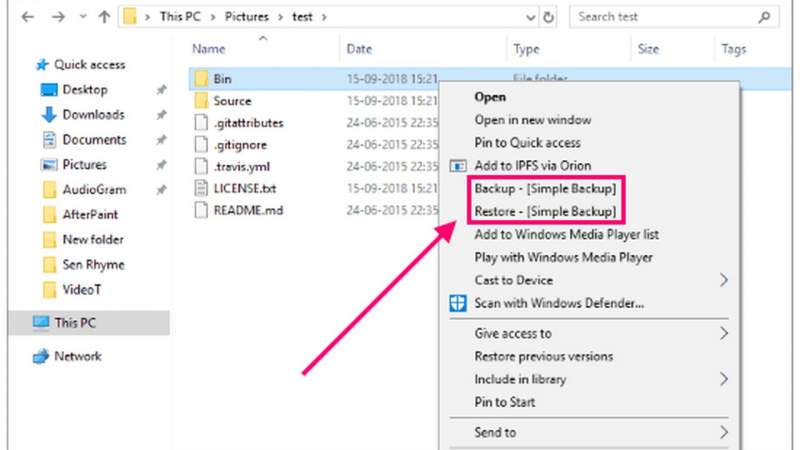Choose Open in context menu
This screenshot has height=450, width=800.
point(490,97)
